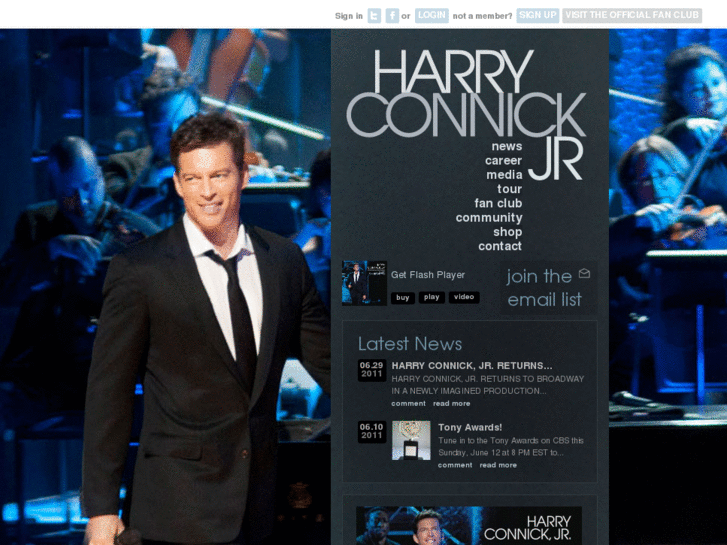
Task: Open the news menu item
Action: coord(507,146)
